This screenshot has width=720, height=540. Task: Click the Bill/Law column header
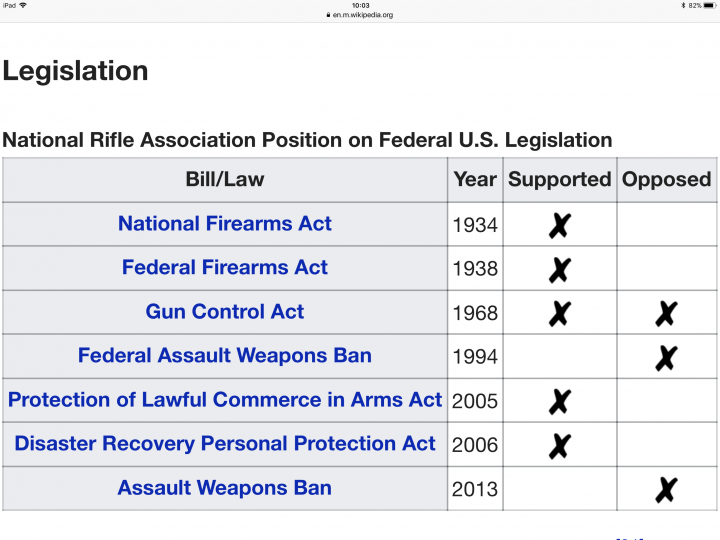(x=225, y=180)
